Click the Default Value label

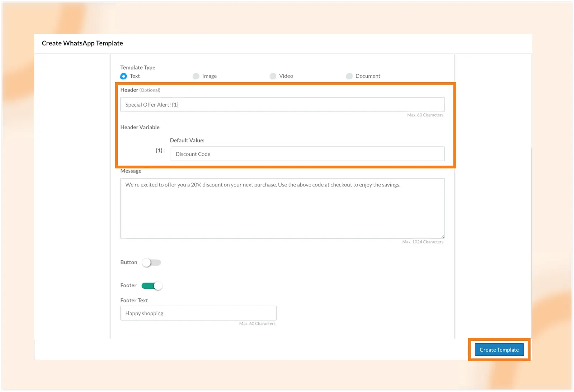tap(187, 140)
